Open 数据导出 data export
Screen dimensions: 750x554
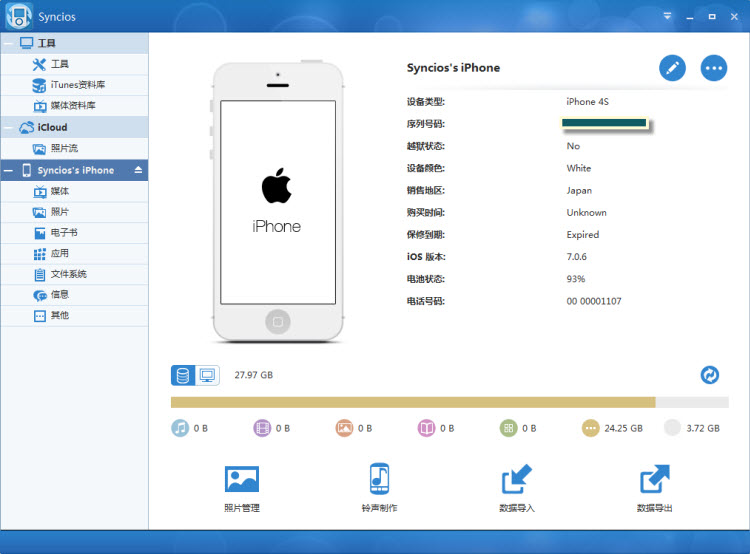coord(654,488)
